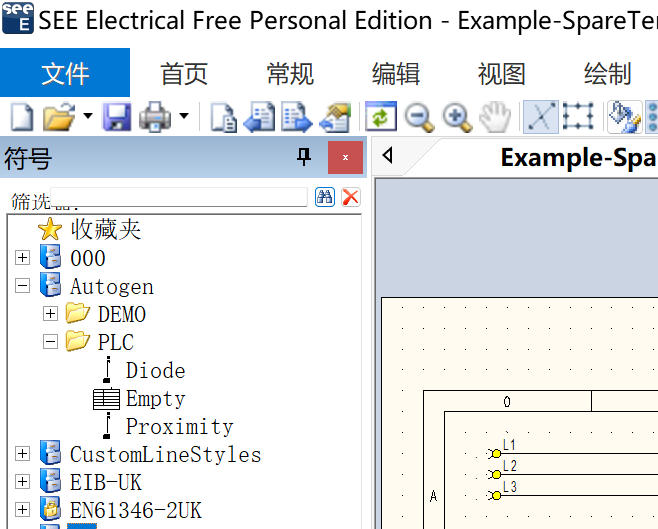
Task: Select 收藏夹 favorites in tree
Action: click(106, 229)
